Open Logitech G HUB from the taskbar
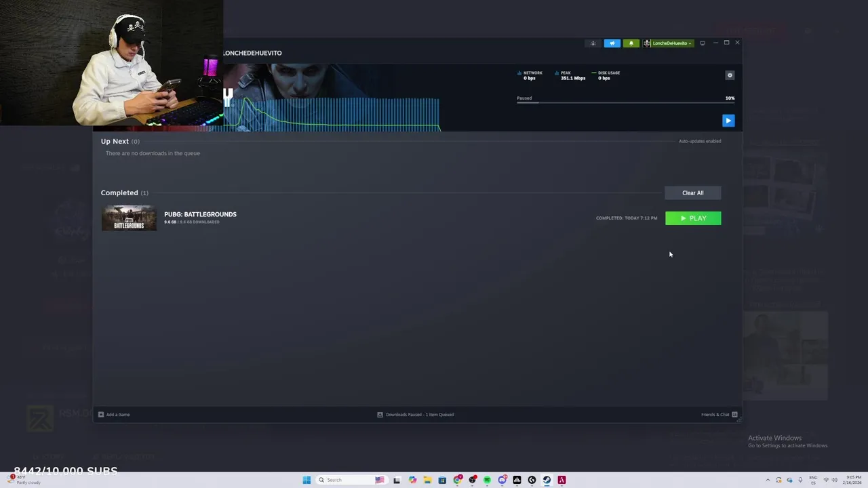The image size is (868, 488). point(532,480)
